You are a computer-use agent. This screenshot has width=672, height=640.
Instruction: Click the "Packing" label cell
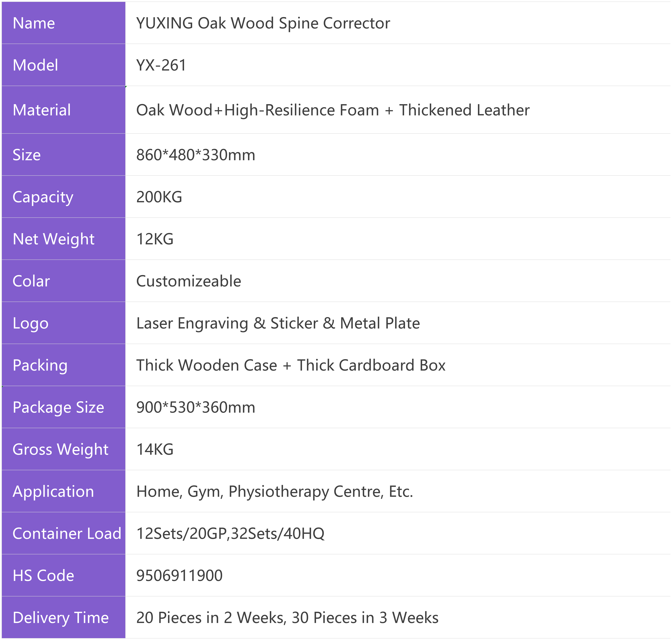(x=64, y=365)
